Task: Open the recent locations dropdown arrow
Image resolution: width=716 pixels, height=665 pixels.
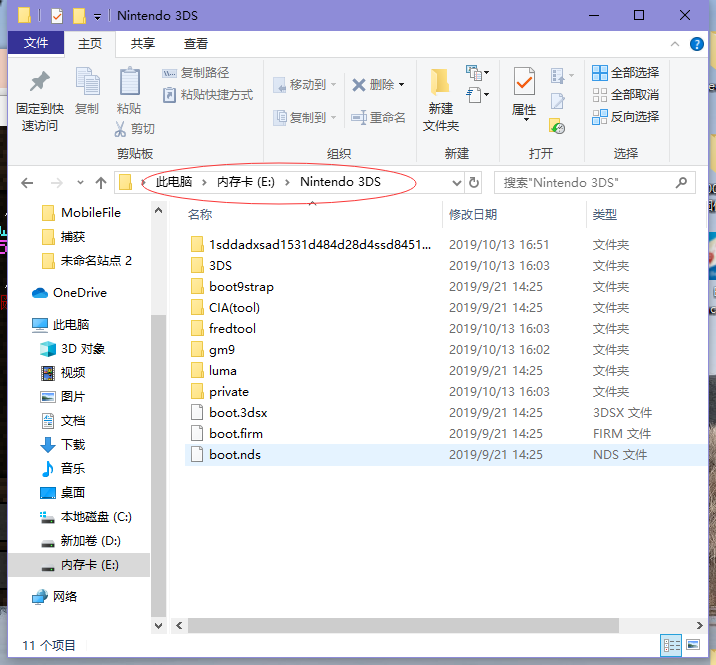Action: tap(80, 183)
